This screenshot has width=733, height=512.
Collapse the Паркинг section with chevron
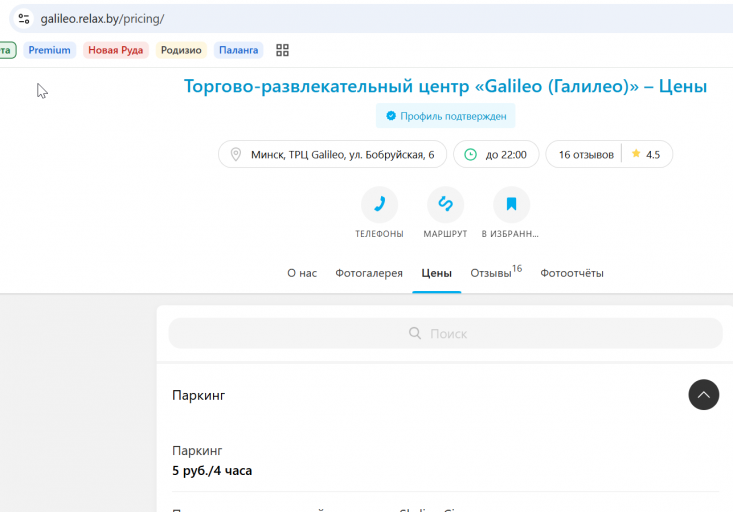(704, 395)
